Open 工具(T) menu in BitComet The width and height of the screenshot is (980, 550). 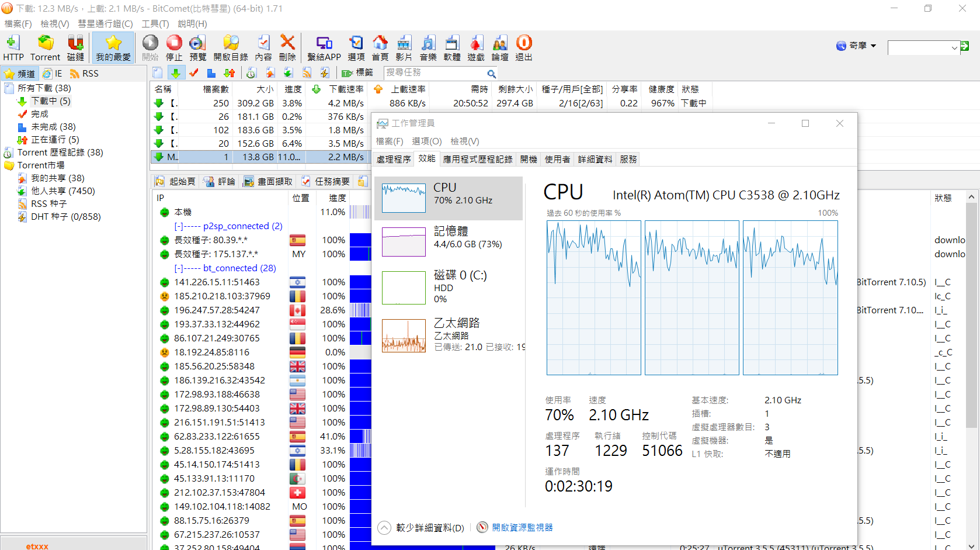tap(155, 24)
